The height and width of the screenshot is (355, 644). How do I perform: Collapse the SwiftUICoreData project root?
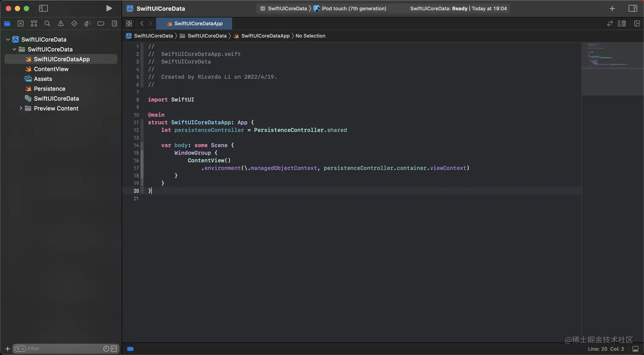(x=8, y=40)
